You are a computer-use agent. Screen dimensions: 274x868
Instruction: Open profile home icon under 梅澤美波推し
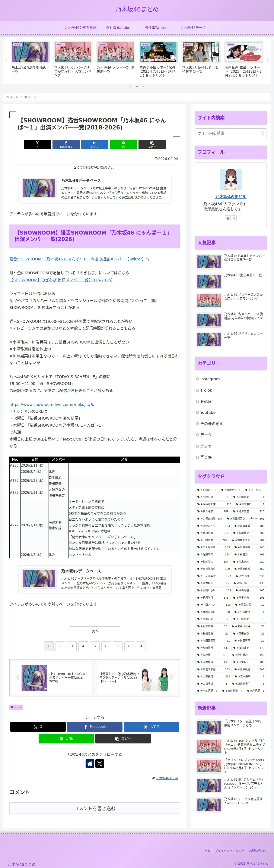(x=228, y=218)
